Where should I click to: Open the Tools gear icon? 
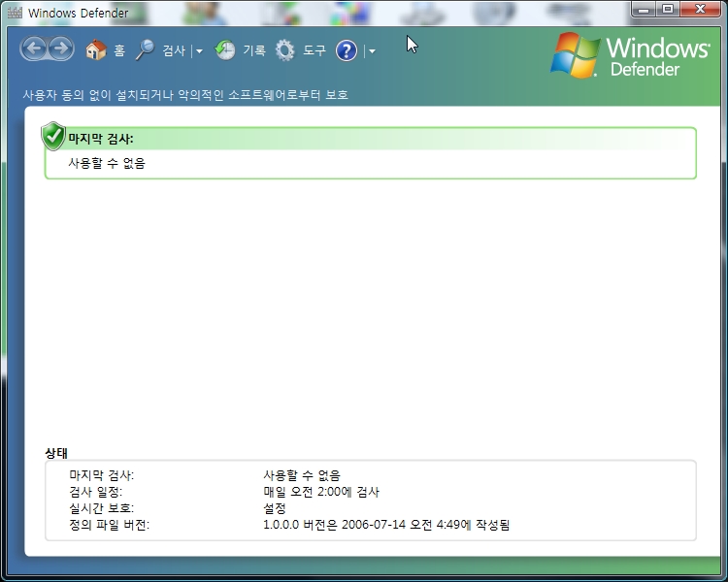pos(284,50)
